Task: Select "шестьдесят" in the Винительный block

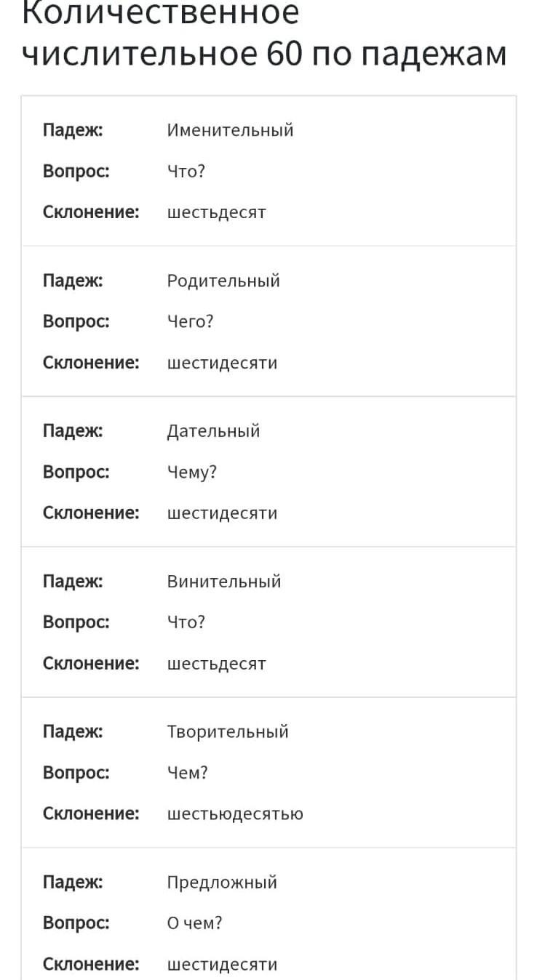Action: click(x=217, y=664)
